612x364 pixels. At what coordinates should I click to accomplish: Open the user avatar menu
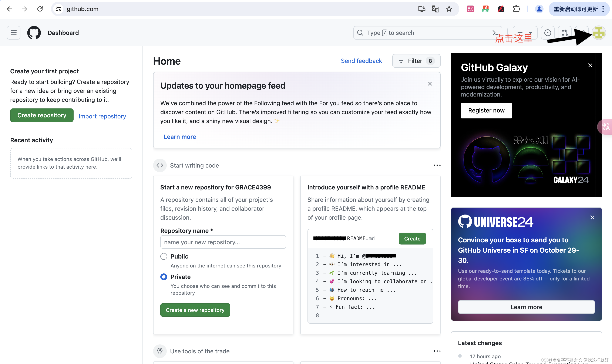tap(599, 33)
